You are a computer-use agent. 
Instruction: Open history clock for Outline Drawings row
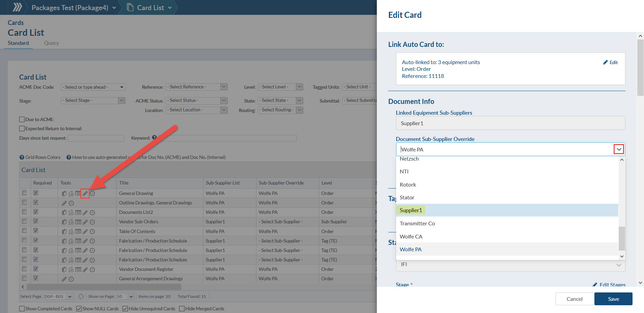(71, 203)
